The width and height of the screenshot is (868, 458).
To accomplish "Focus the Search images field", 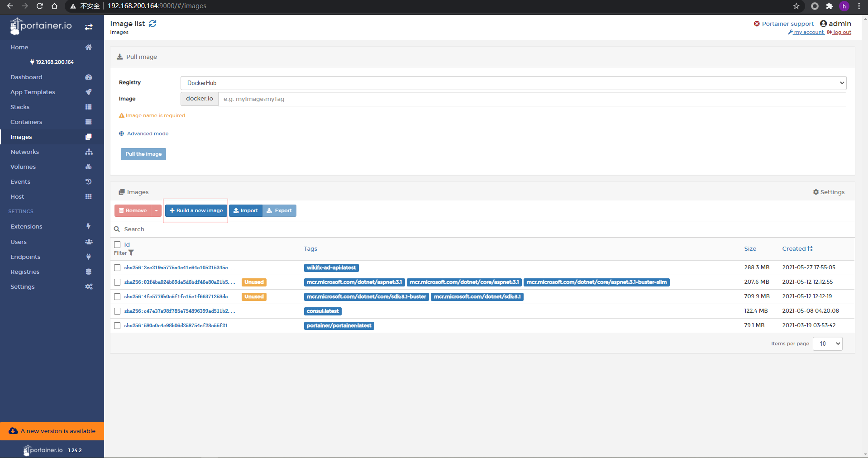I will click(482, 229).
